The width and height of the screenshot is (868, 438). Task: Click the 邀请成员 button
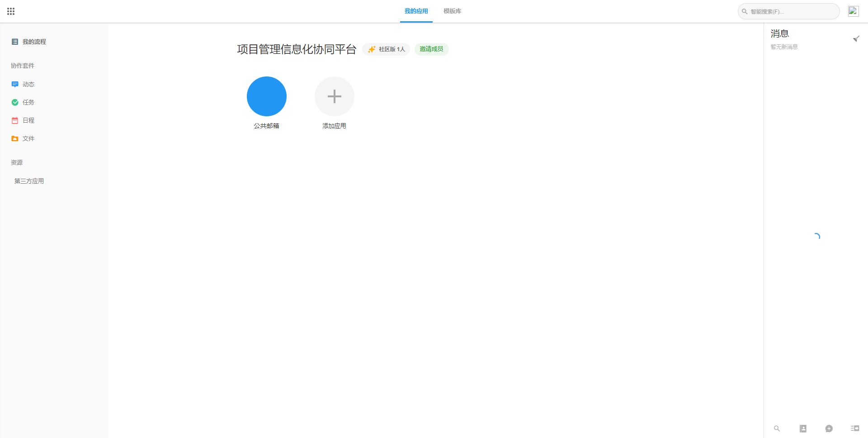pos(431,49)
